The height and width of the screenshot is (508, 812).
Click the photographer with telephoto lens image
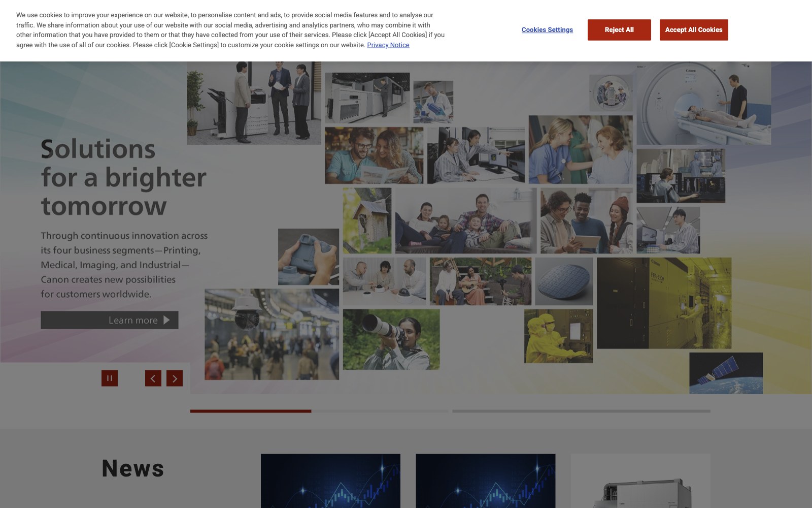391,339
